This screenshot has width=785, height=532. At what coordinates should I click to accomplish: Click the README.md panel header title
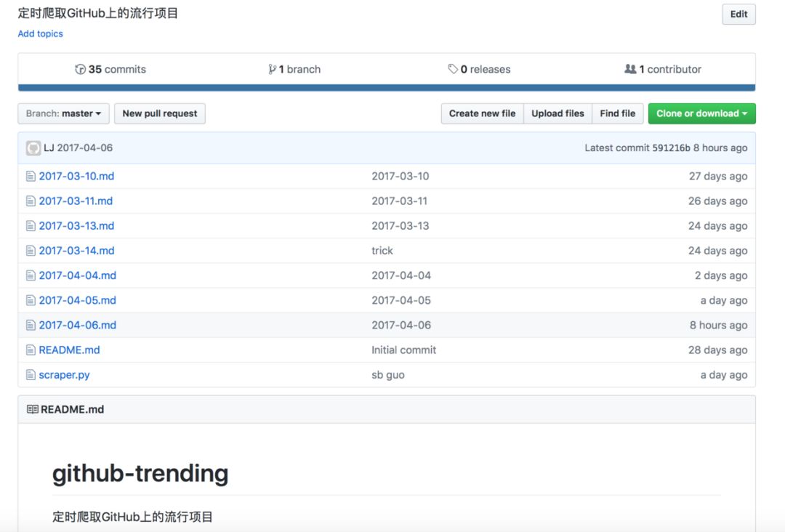[72, 409]
